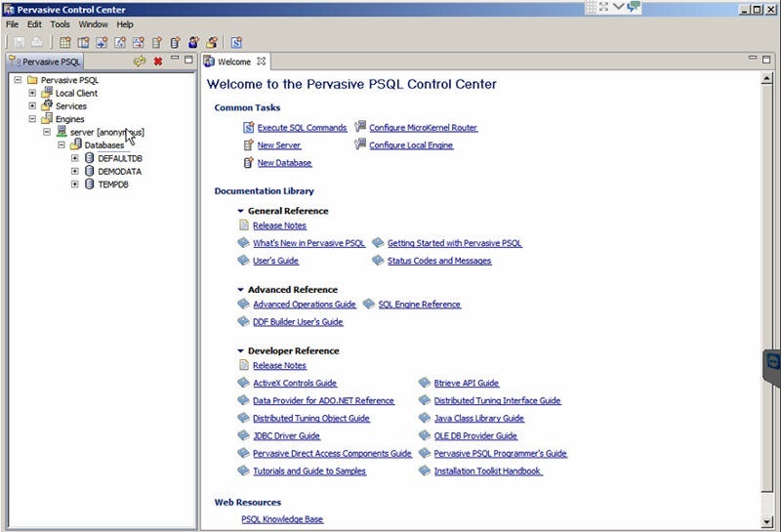Click the New Group toolbar icon
Viewport: 781px width, 532px height.
pos(212,43)
